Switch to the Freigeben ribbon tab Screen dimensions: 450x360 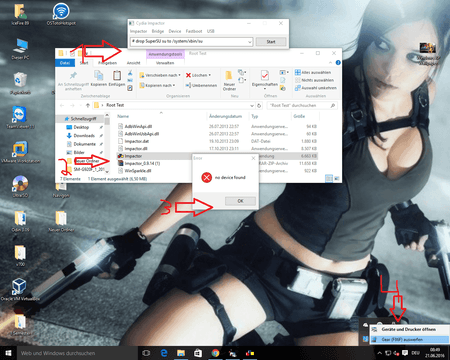107,63
